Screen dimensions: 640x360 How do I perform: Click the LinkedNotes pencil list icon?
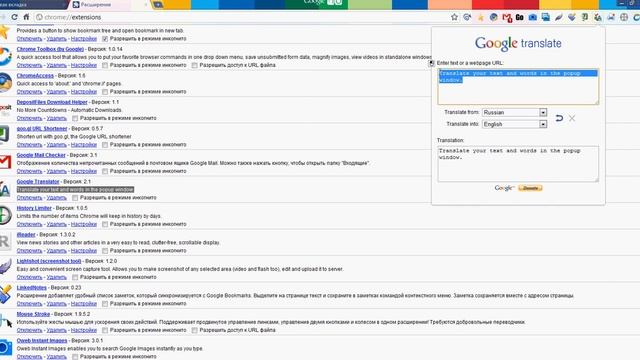[x=5, y=294]
